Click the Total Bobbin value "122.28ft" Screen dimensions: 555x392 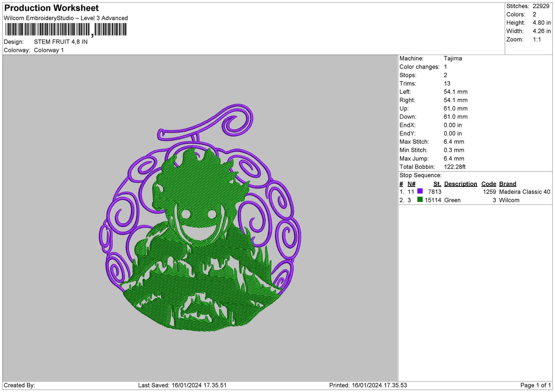click(x=456, y=166)
